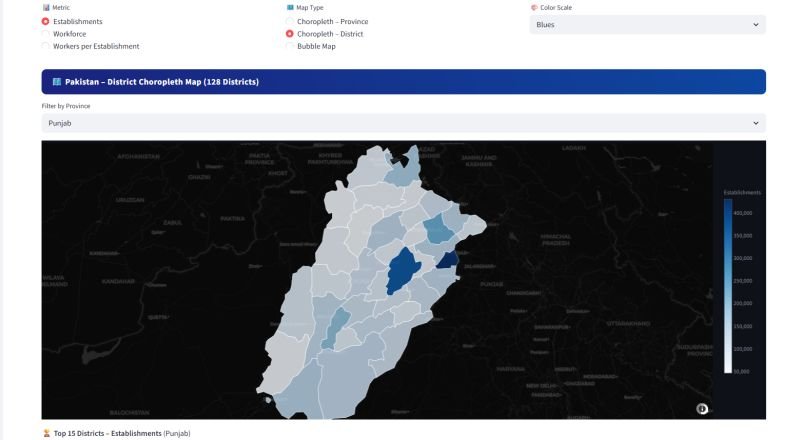Click the trophy icon beside Top 15 Districts
Image resolution: width=800 pixels, height=440 pixels.
[x=46, y=434]
